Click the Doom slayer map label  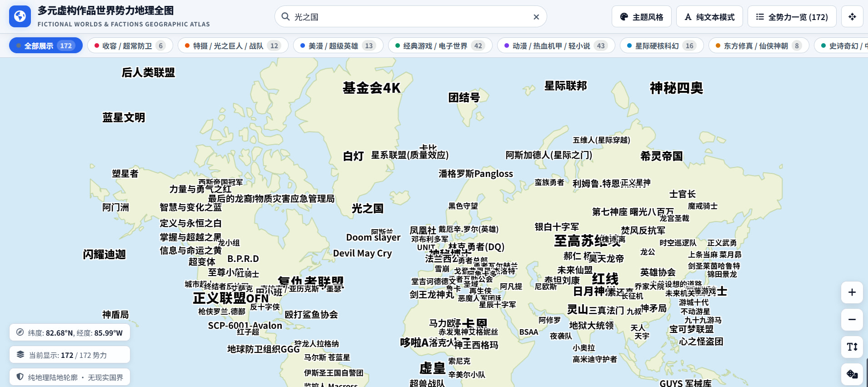374,237
